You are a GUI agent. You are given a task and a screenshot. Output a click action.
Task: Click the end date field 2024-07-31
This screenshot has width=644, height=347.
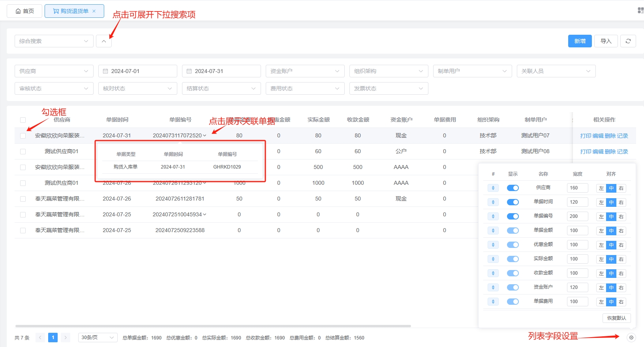pyautogui.click(x=222, y=71)
